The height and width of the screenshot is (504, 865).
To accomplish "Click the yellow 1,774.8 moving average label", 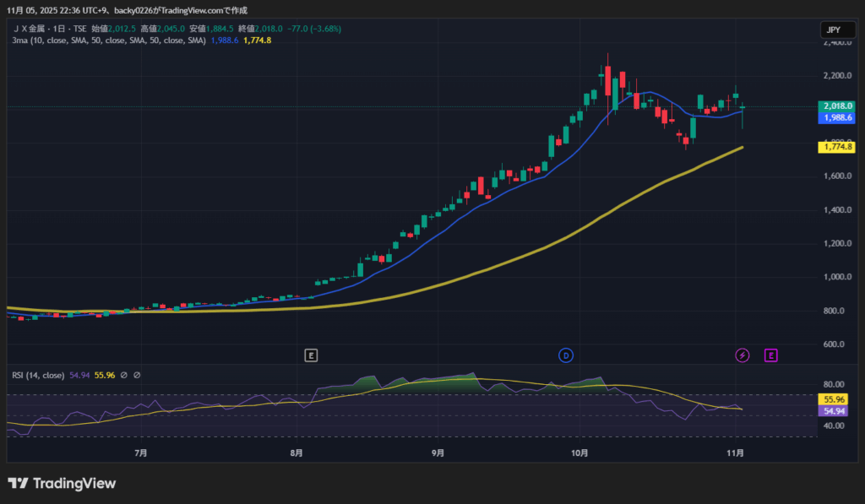I will point(836,147).
